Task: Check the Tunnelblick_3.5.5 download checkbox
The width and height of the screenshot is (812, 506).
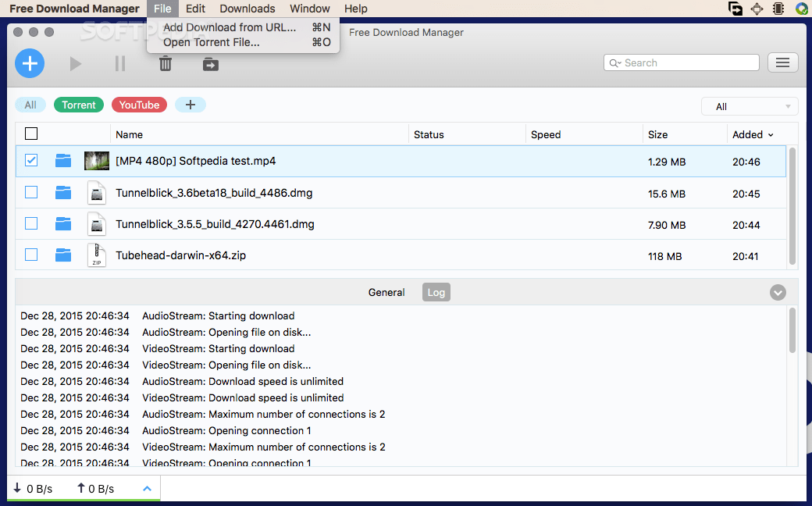Action: pyautogui.click(x=31, y=223)
